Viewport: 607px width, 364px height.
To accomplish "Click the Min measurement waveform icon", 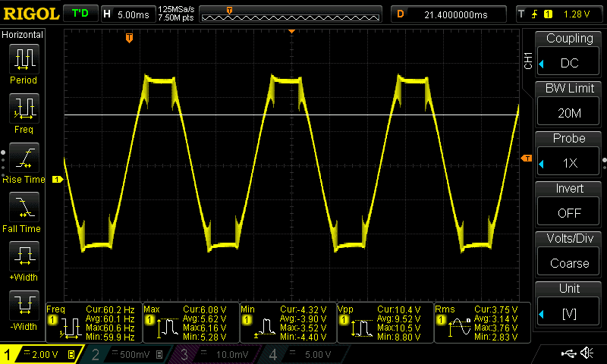I will coord(265,328).
